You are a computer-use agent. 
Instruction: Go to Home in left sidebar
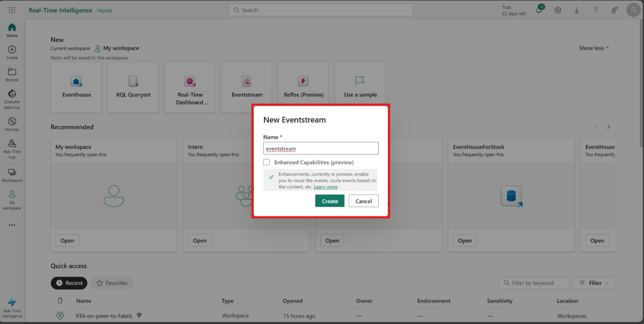point(12,31)
